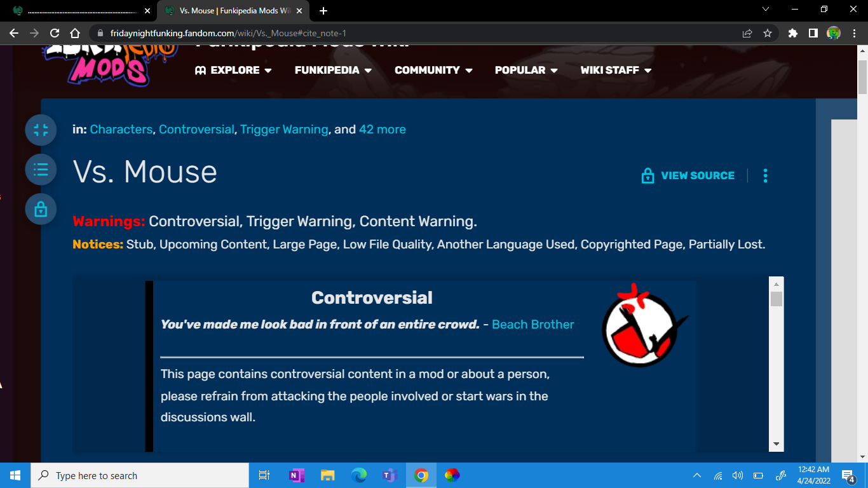Open Microsoft Teams from the taskbar
868x488 pixels.
390,475
